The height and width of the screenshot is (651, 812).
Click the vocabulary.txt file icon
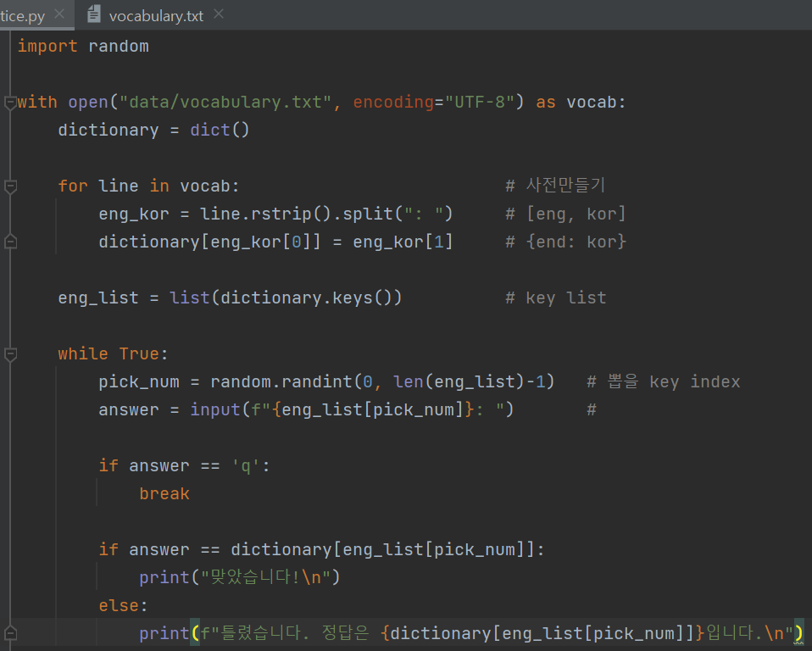pos(94,14)
